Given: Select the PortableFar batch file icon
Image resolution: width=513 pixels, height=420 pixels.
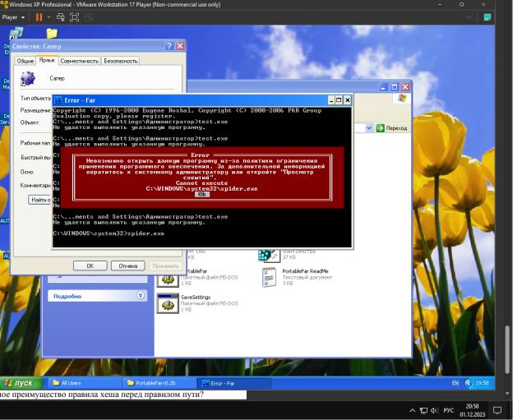Looking at the screenshot, I should [168, 278].
